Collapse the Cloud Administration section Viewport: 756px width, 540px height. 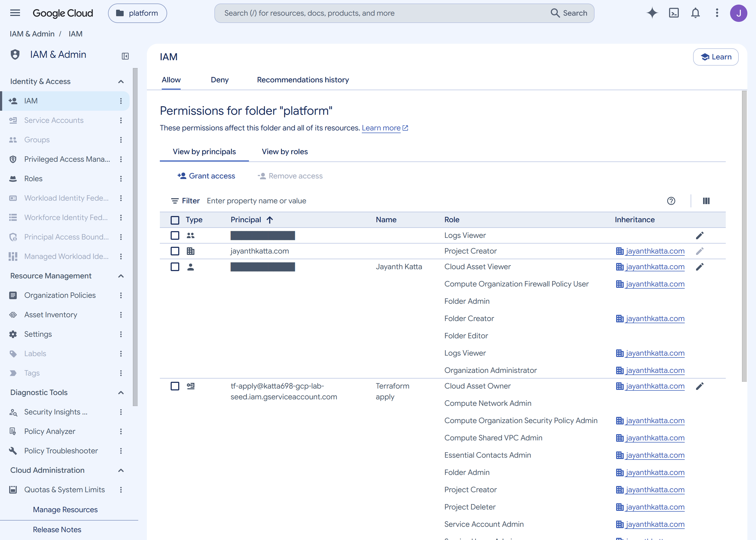pyautogui.click(x=121, y=471)
